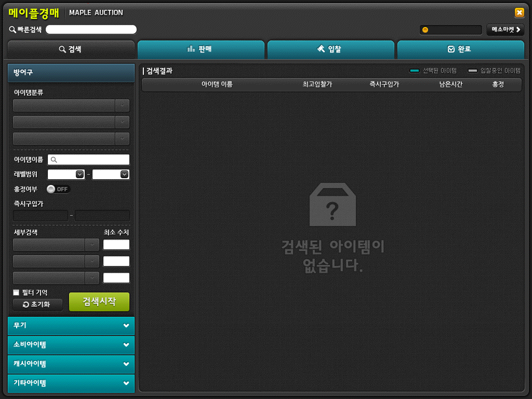The height and width of the screenshot is (399, 532).
Task: Check the 필터 기억 checkbox
Action: point(16,292)
